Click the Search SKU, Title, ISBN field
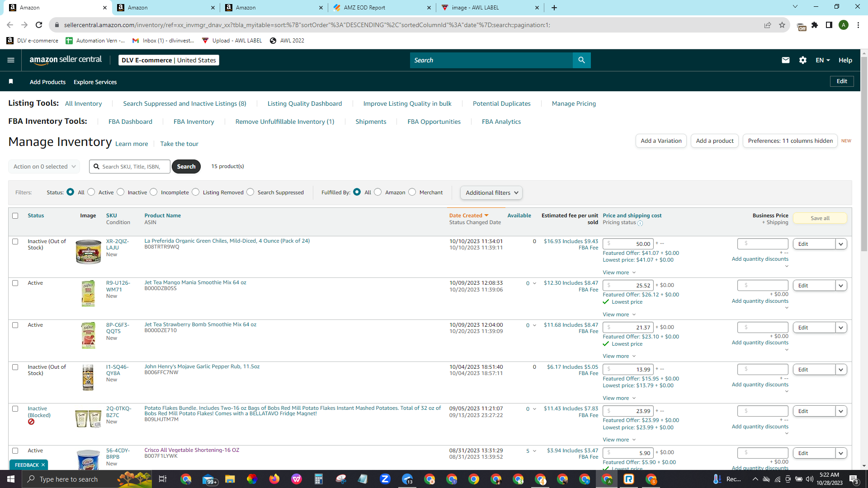 (x=130, y=166)
